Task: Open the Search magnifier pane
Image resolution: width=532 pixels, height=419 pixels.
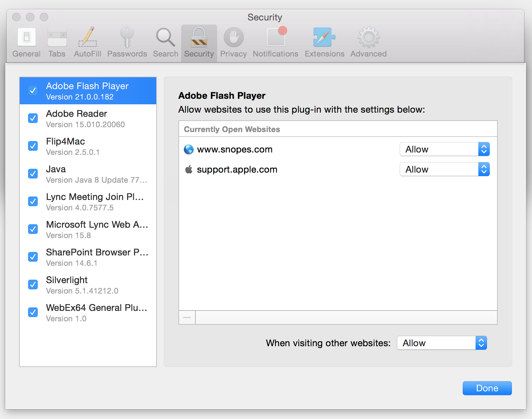Action: tap(166, 43)
